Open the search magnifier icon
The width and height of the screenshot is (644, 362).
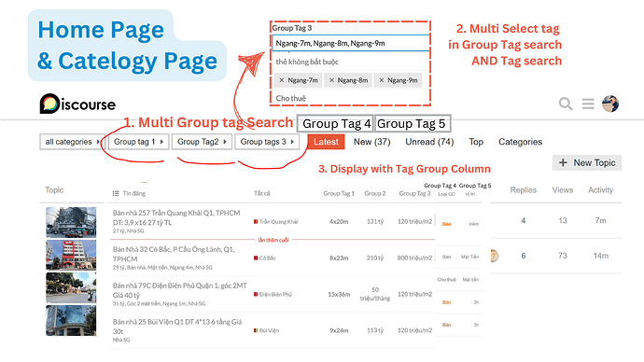pyautogui.click(x=566, y=104)
